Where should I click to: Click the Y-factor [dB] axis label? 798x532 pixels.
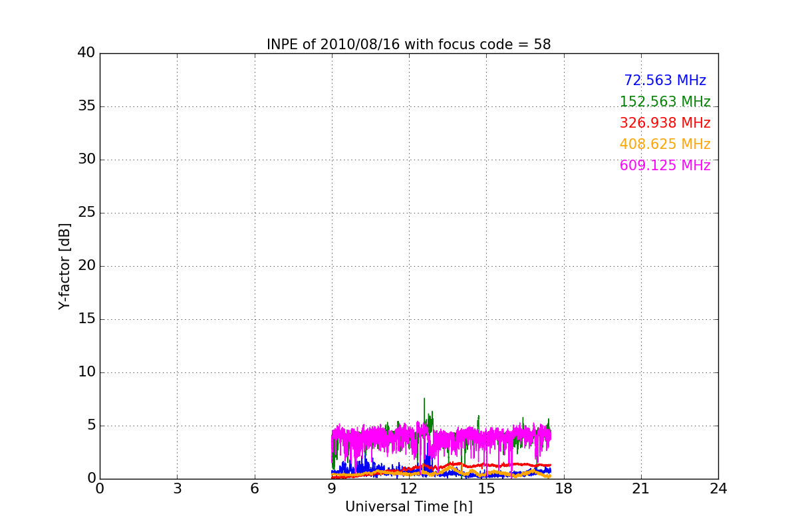tap(65, 266)
